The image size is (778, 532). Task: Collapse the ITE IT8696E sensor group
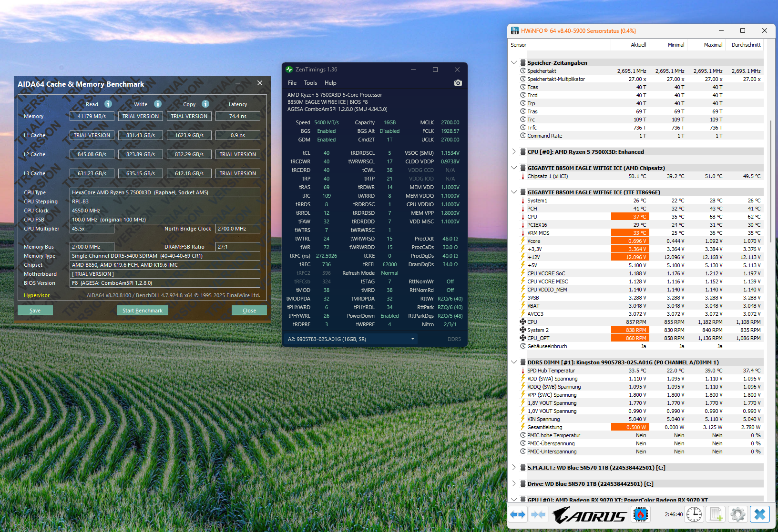click(x=514, y=192)
